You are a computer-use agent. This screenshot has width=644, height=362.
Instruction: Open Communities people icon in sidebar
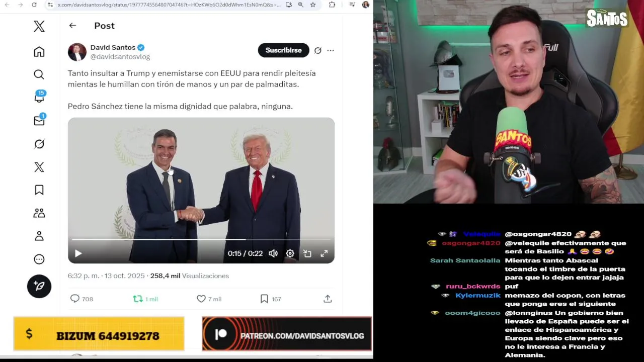39,213
